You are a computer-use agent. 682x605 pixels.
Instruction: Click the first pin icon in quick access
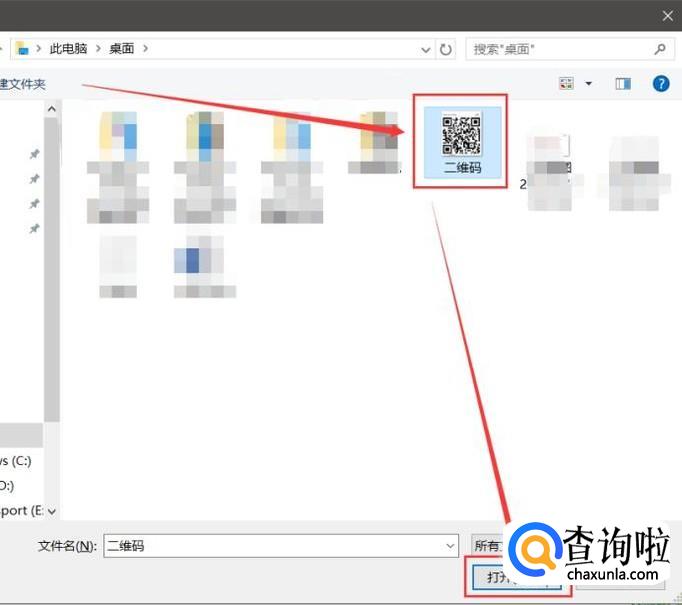(x=34, y=154)
